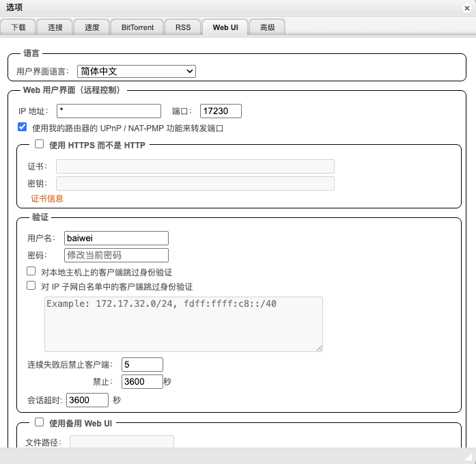476x464 pixels.
Task: Open the RSS tab
Action: [183, 27]
